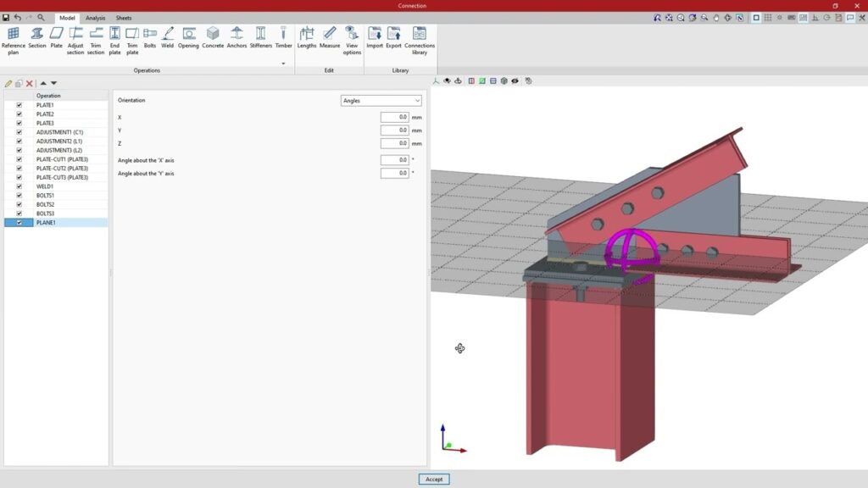
Task: Move the operation down with the down arrow
Action: (x=54, y=83)
